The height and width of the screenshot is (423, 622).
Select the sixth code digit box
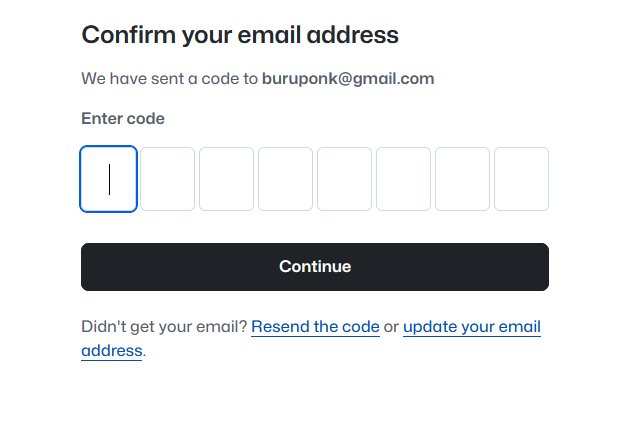(x=403, y=179)
